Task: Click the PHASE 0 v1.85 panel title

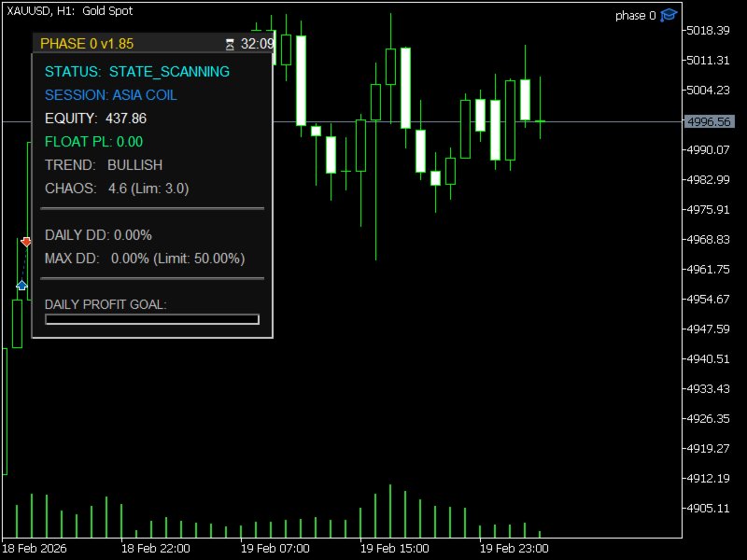Action: tap(87, 44)
